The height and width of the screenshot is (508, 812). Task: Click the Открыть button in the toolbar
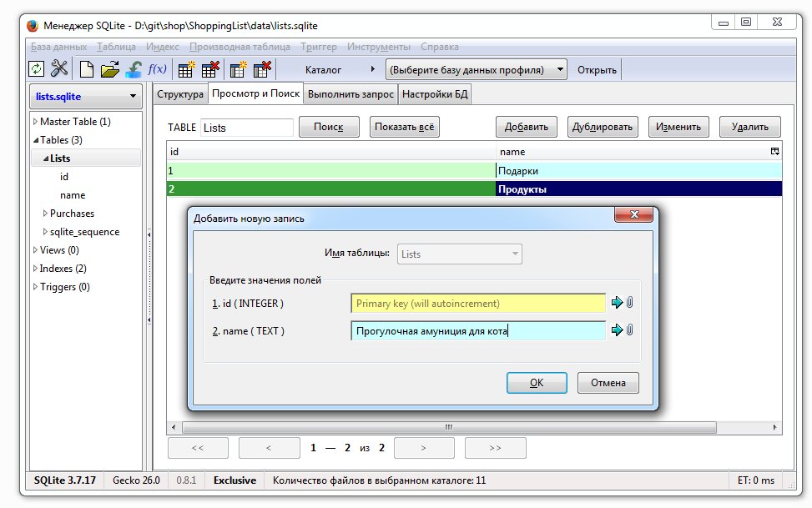pyautogui.click(x=597, y=69)
